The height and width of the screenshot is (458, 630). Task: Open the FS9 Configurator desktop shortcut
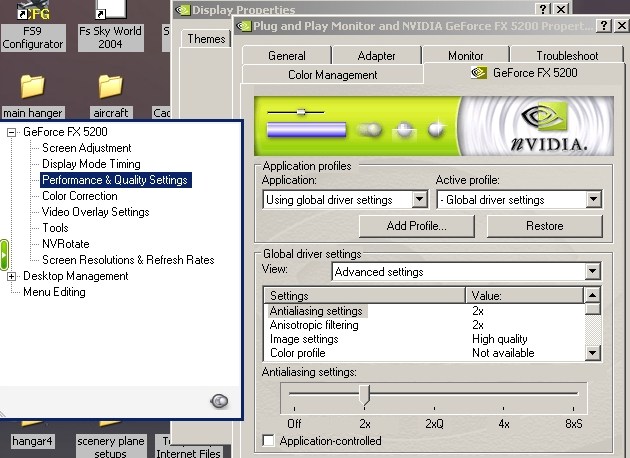point(33,14)
